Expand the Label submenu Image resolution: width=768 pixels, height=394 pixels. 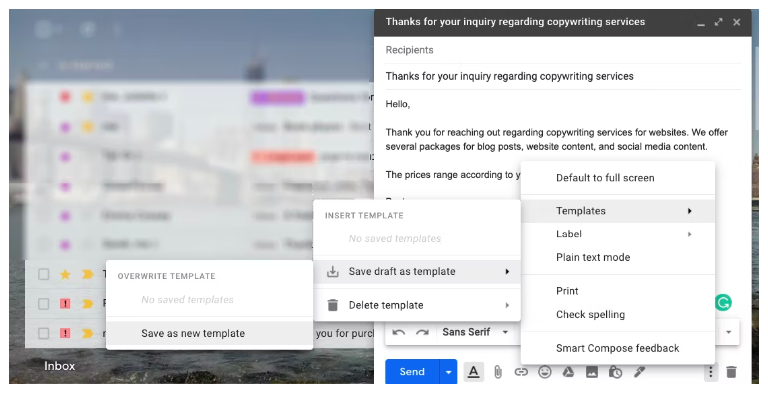pyautogui.click(x=618, y=234)
